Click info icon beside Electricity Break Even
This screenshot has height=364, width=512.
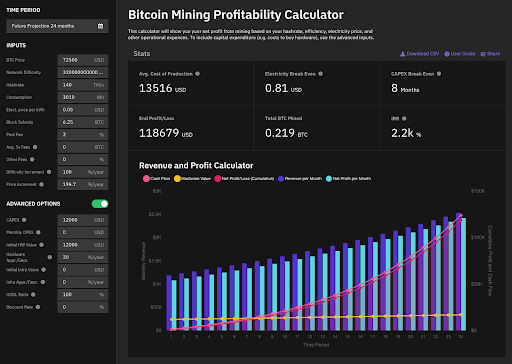point(320,74)
